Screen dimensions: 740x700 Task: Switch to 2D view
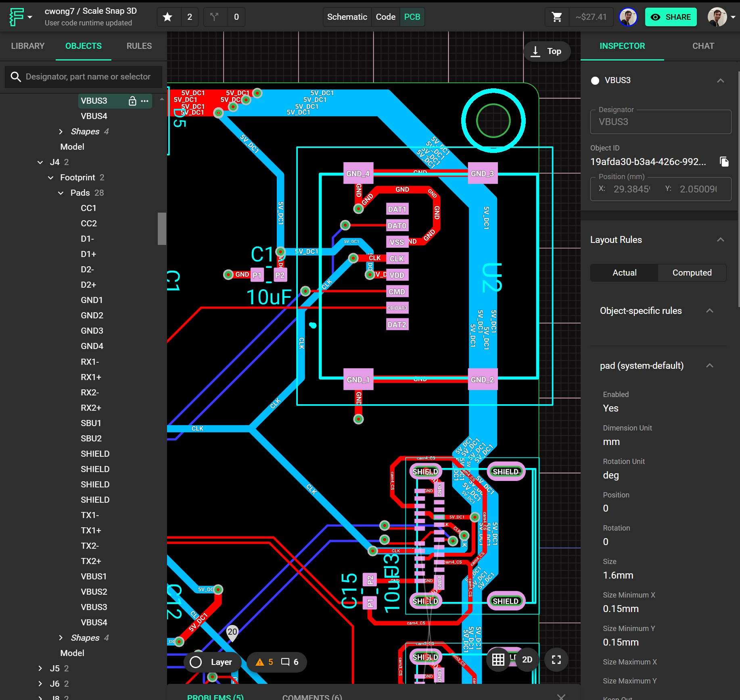tap(527, 660)
